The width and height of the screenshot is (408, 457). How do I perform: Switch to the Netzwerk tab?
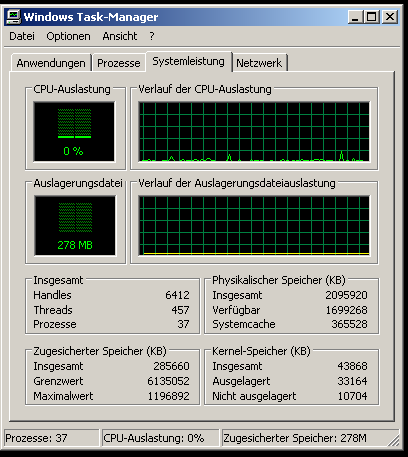[259, 63]
